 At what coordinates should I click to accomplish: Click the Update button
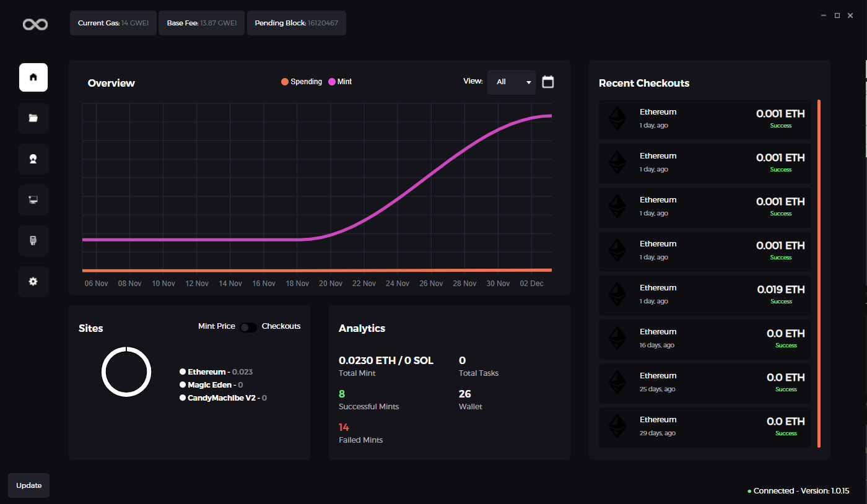(28, 485)
